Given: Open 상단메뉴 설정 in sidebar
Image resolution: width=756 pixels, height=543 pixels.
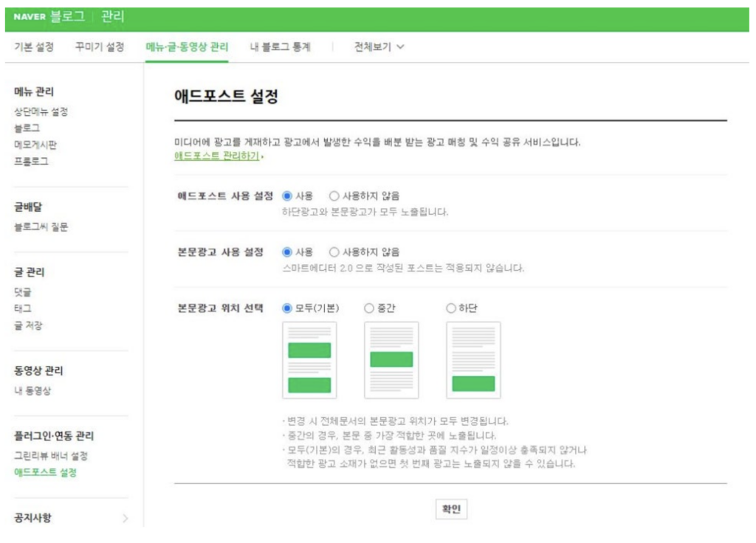Looking at the screenshot, I should click(41, 112).
